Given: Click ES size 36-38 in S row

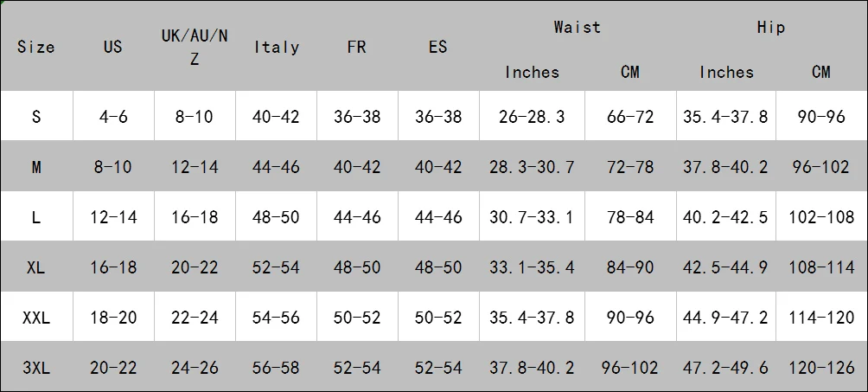Looking at the screenshot, I should pyautogui.click(x=437, y=117).
